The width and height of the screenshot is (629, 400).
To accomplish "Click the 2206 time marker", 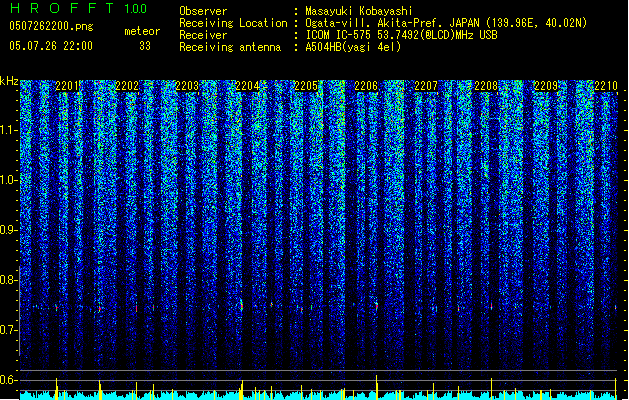I will click(x=366, y=86).
